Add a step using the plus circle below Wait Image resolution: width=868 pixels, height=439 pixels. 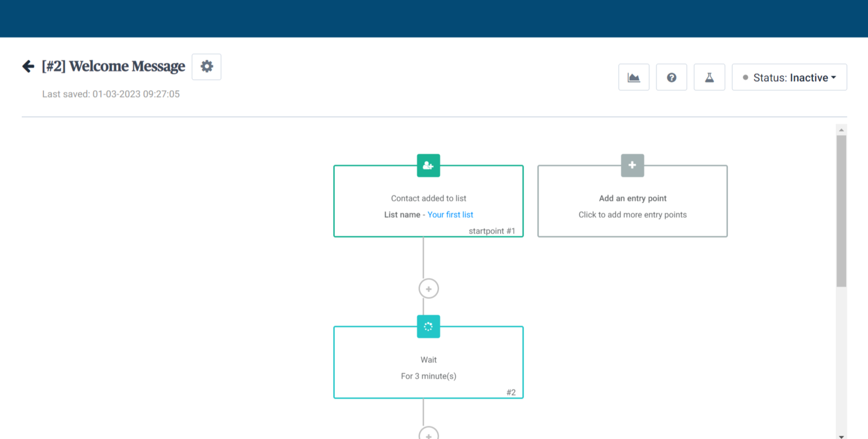[x=429, y=434]
